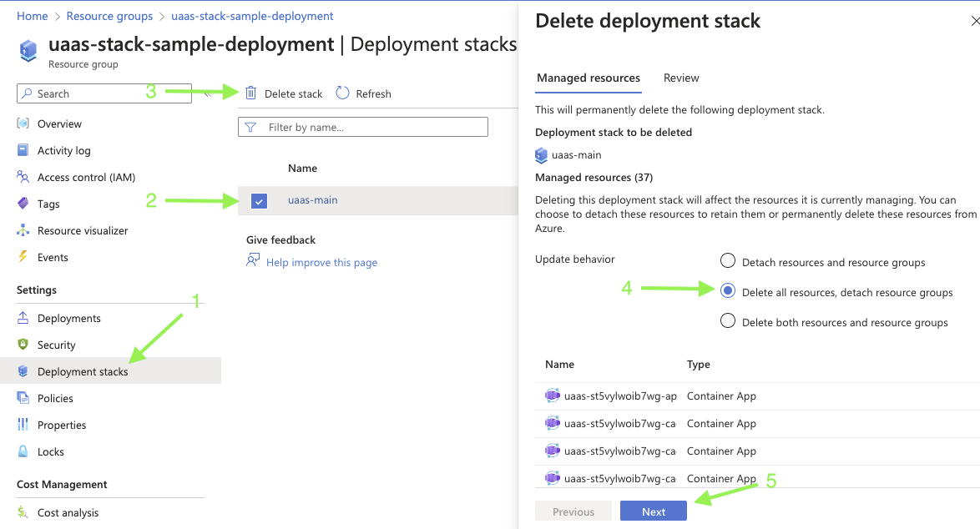Click the Policies icon
Image resolution: width=980 pixels, height=529 pixels.
tap(23, 398)
